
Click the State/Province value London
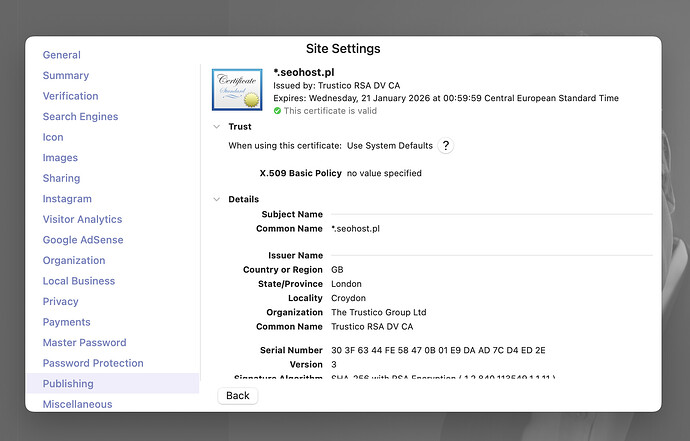(346, 284)
